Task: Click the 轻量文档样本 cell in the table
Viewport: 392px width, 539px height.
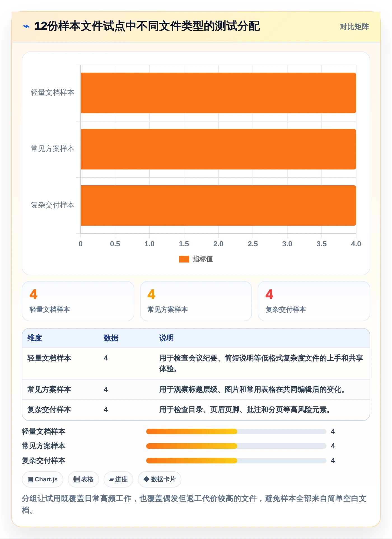Action: click(49, 358)
